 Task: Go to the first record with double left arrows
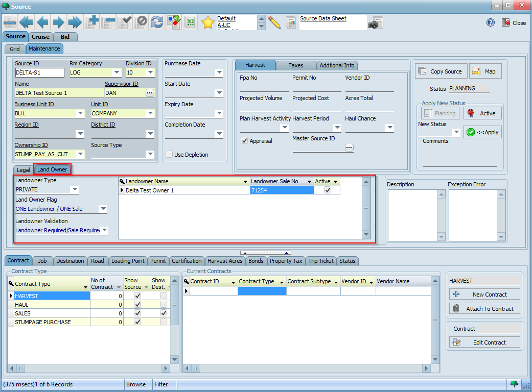(x=26, y=22)
